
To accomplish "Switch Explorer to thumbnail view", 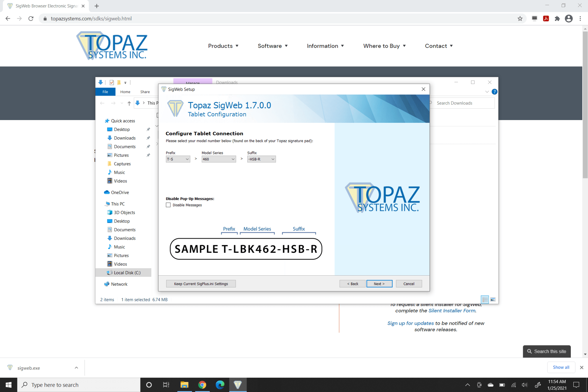I will [x=493, y=299].
